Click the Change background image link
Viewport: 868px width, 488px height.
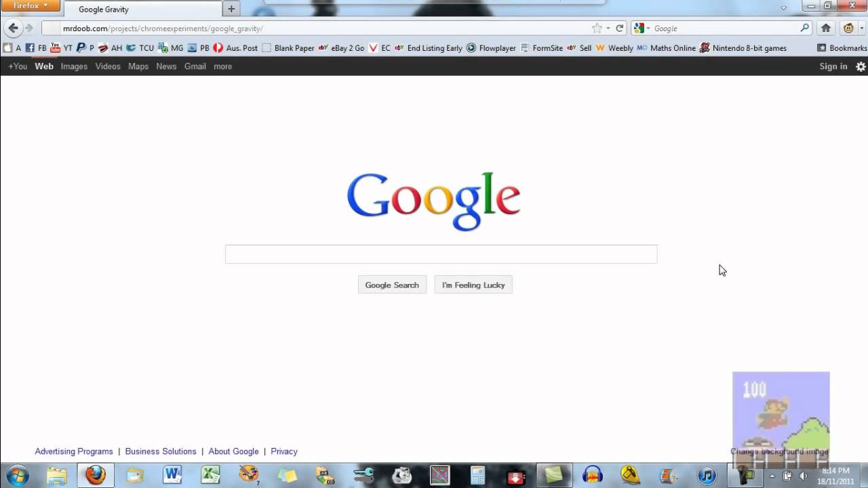click(779, 451)
